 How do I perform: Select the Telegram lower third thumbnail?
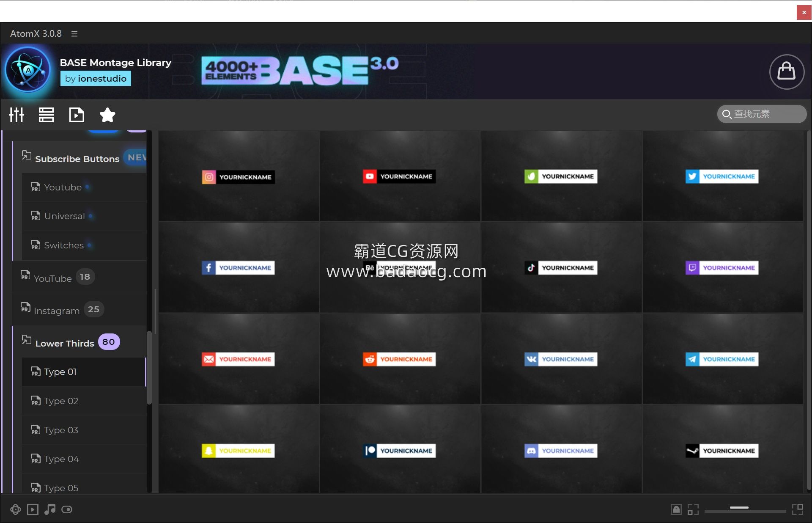tap(722, 359)
